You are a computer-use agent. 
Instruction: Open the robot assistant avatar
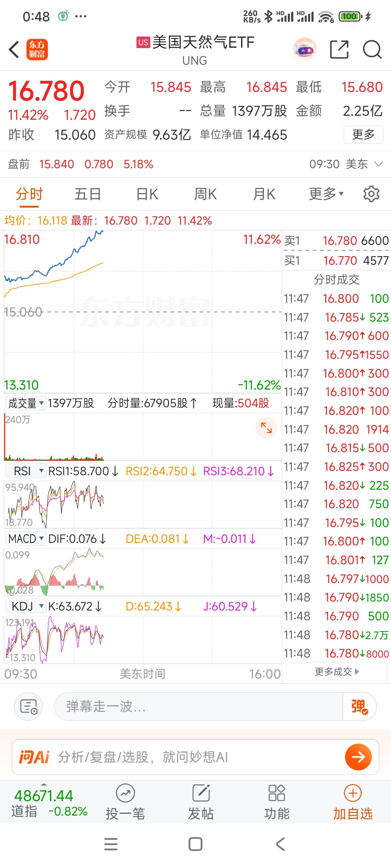point(305,50)
